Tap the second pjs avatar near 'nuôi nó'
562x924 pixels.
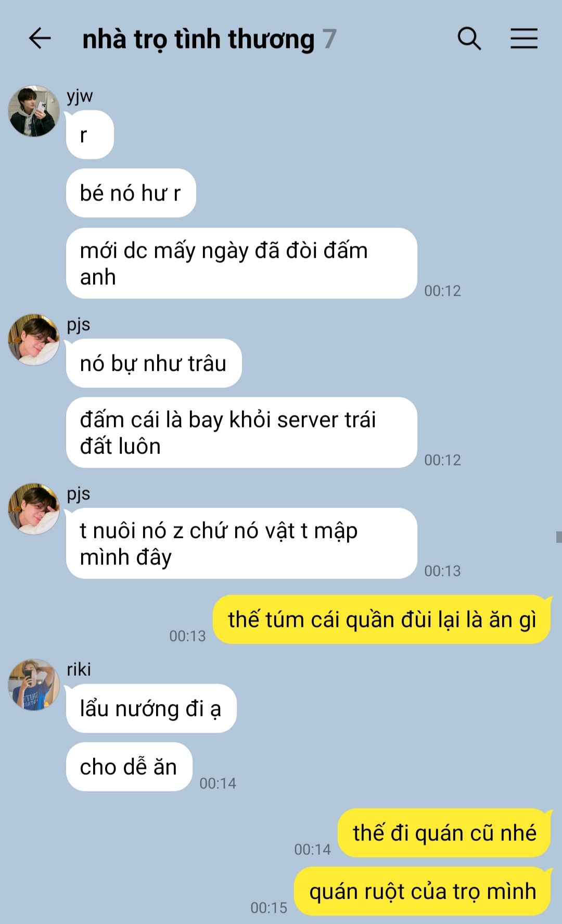coord(34,509)
